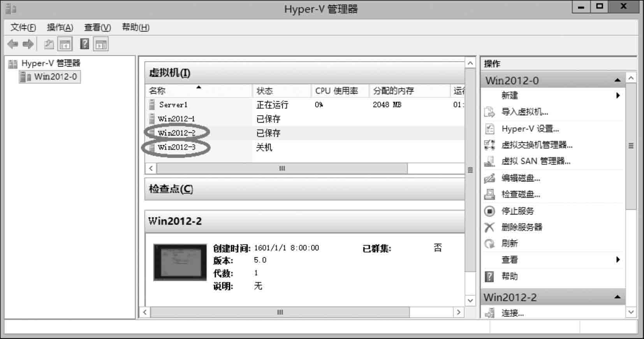644x339 pixels.
Task: Open 编辑磁盘... action
Action: point(521,178)
